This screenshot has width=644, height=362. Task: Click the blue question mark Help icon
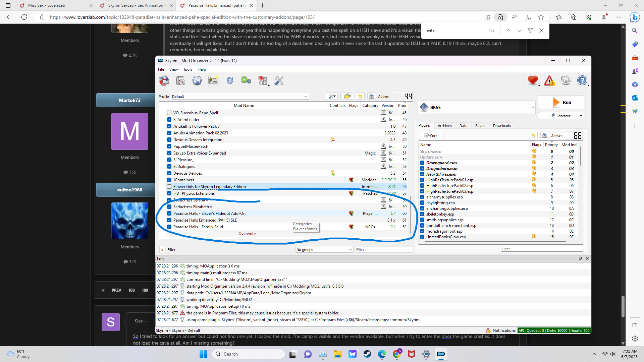(x=582, y=80)
